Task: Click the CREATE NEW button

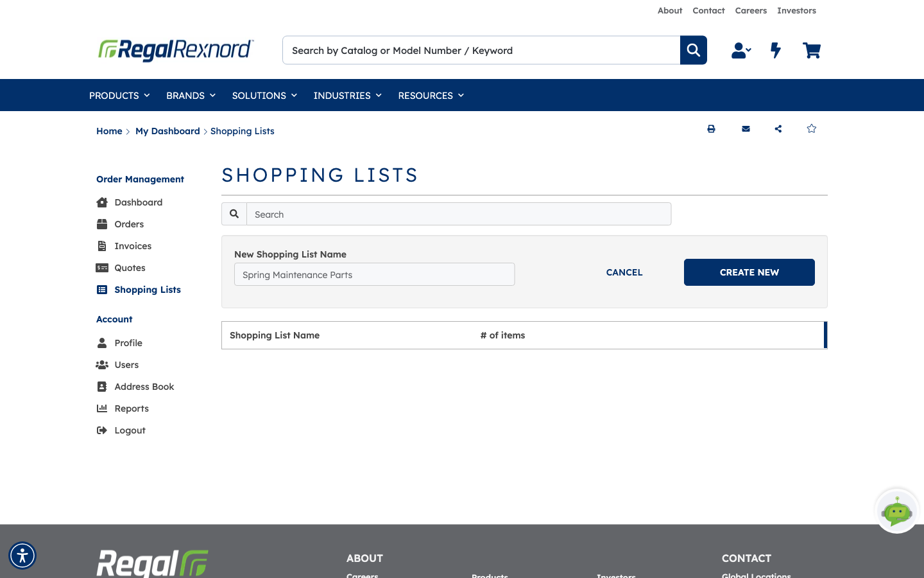Action: [x=749, y=272]
